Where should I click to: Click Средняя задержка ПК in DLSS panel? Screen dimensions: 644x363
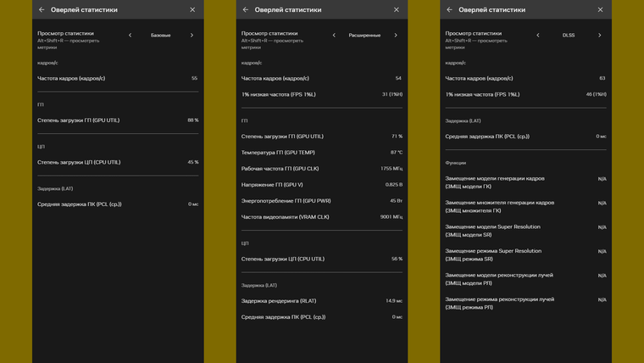click(x=525, y=136)
